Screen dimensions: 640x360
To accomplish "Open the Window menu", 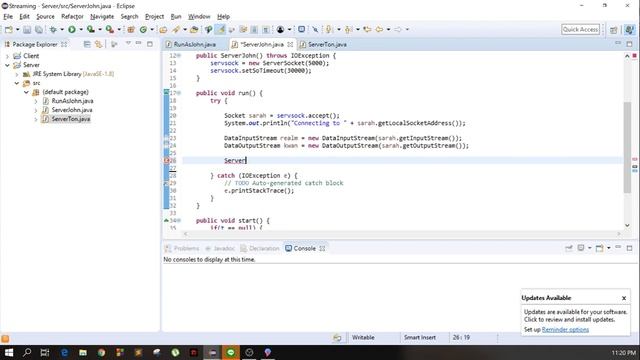I will tap(199, 17).
